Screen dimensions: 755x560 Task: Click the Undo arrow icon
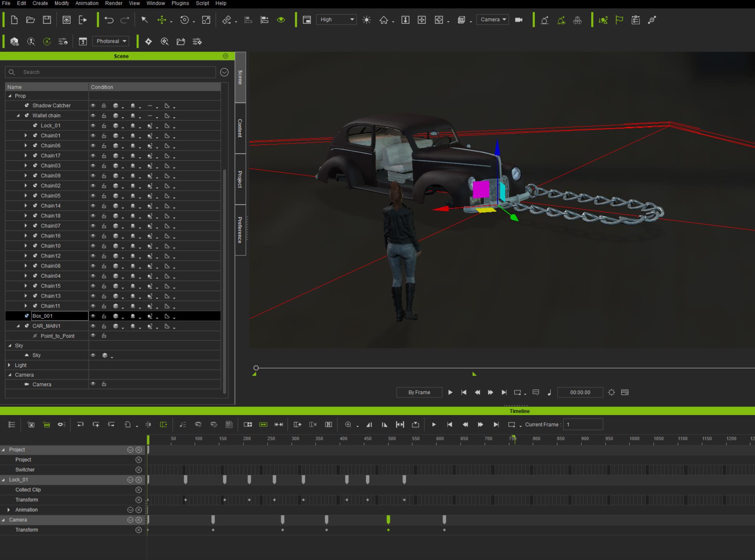point(109,20)
